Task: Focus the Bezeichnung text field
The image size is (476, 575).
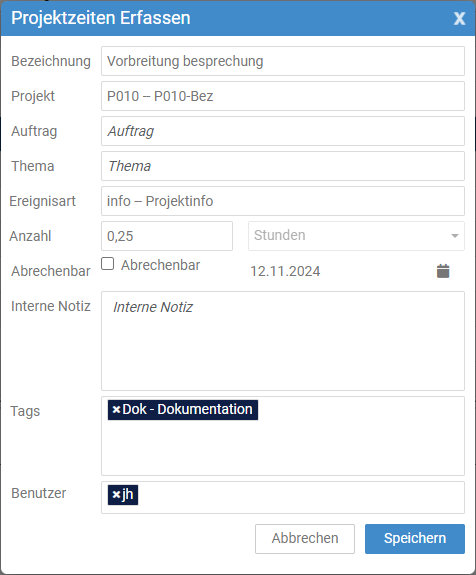Action: 283,61
